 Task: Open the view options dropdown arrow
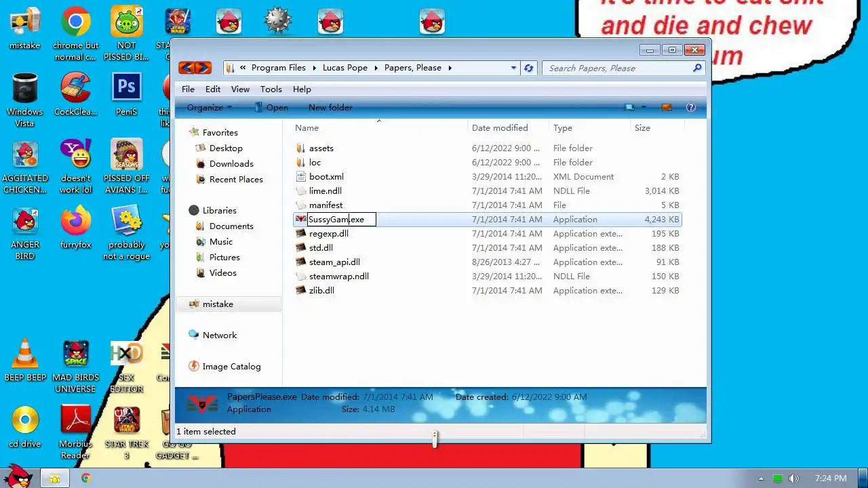644,107
